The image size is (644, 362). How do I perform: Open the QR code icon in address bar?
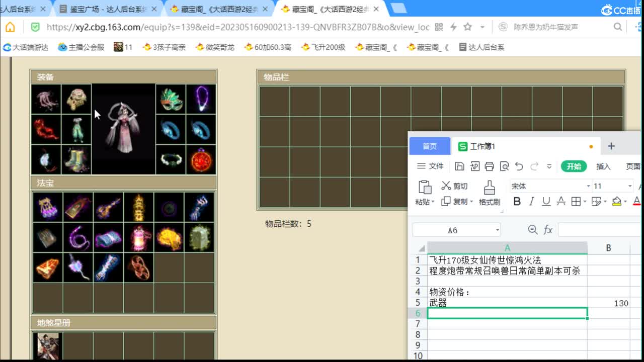439,27
